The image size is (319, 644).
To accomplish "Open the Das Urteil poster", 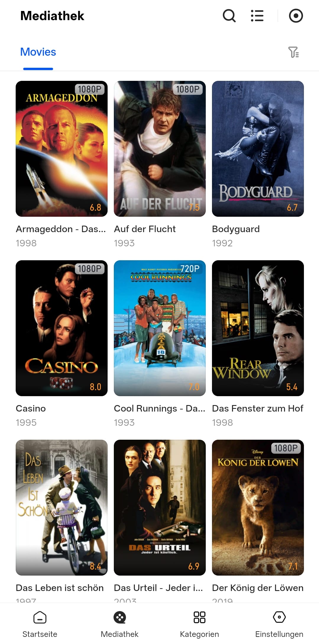I will pyautogui.click(x=160, y=508).
